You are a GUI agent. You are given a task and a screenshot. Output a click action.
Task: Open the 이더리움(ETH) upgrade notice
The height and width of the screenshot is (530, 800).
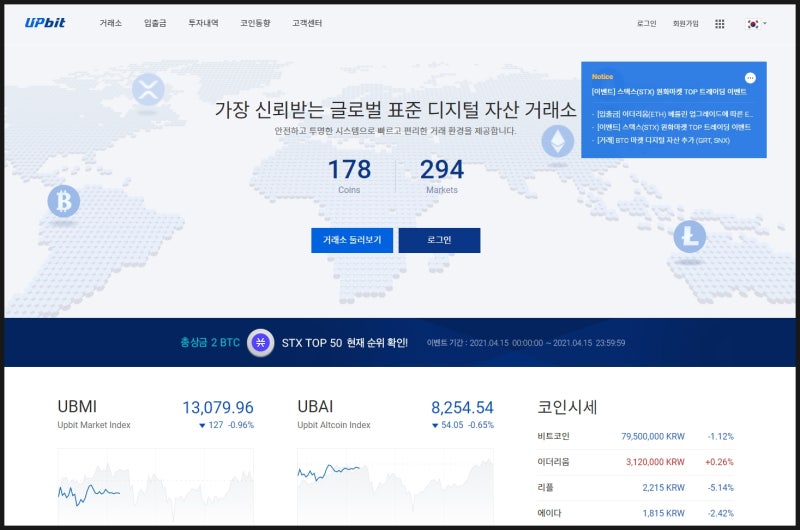pyautogui.click(x=674, y=114)
